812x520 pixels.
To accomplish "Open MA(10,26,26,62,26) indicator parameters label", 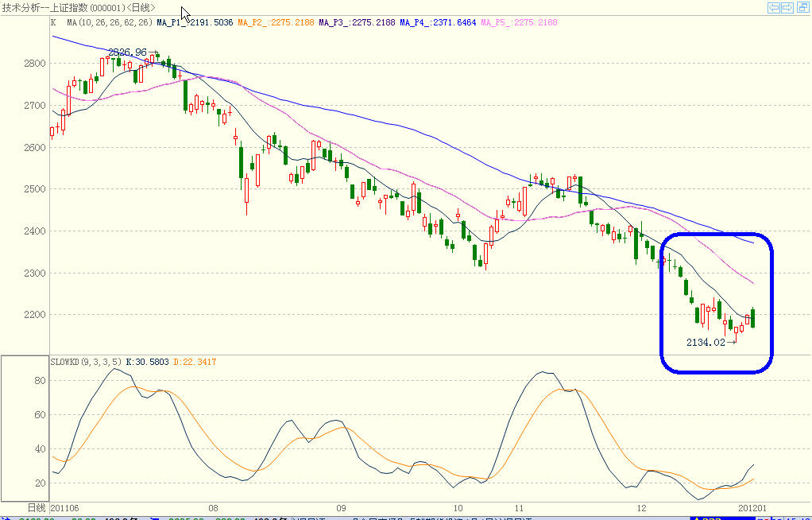I will click(x=110, y=22).
